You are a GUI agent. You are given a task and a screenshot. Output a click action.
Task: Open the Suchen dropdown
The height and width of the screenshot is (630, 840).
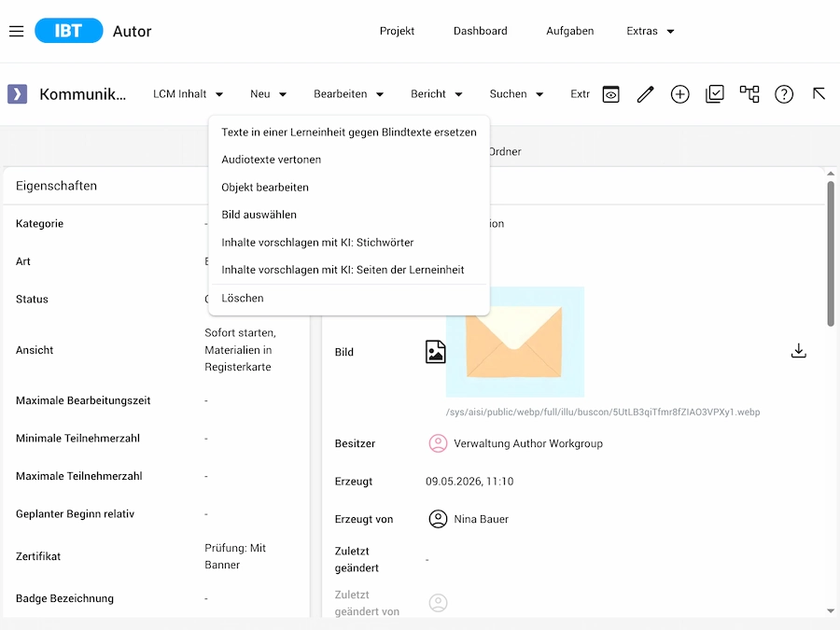point(516,94)
